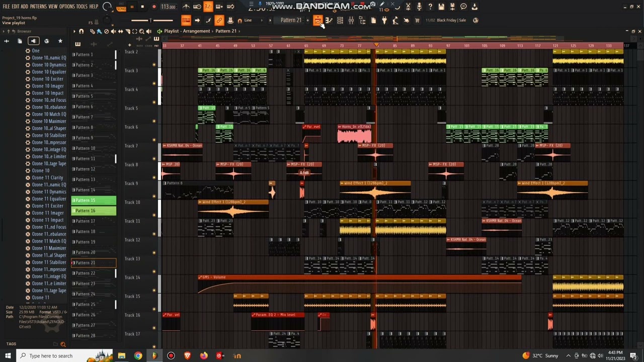Click the save disk icon in top toolbar
Image resolution: width=644 pixels, height=362 pixels.
point(441,7)
